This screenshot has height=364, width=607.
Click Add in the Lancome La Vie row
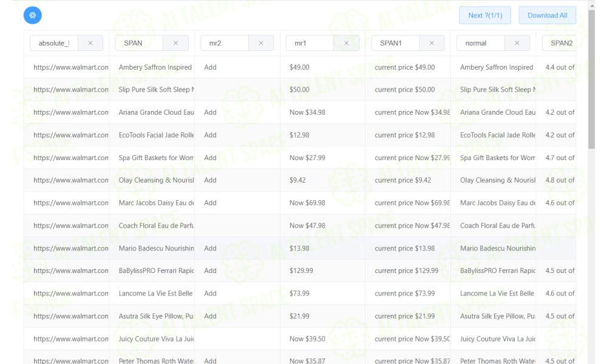click(210, 294)
